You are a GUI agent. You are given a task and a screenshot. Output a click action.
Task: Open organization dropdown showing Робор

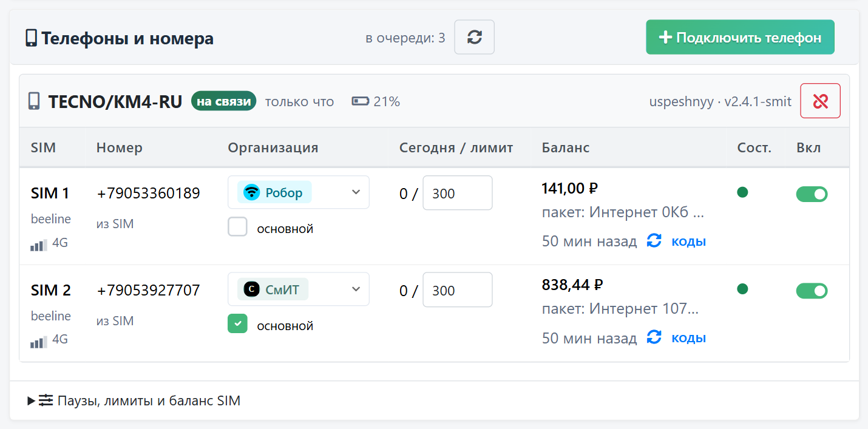pos(299,192)
